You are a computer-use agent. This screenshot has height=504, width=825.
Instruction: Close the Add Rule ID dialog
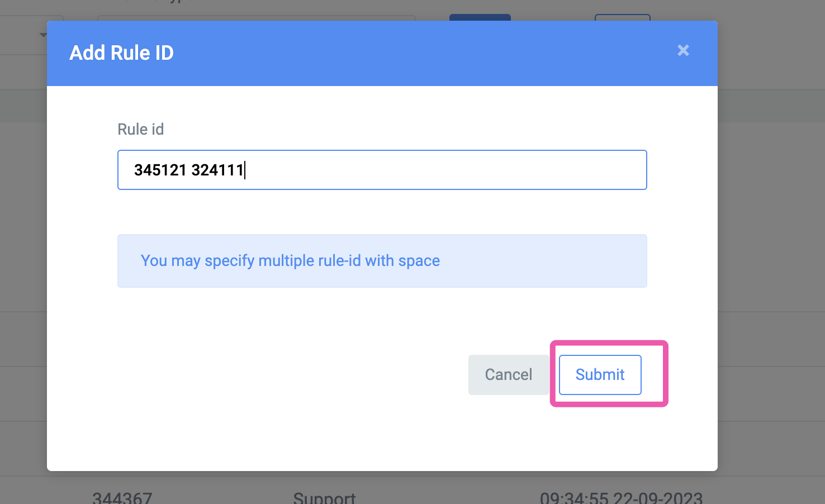[683, 50]
